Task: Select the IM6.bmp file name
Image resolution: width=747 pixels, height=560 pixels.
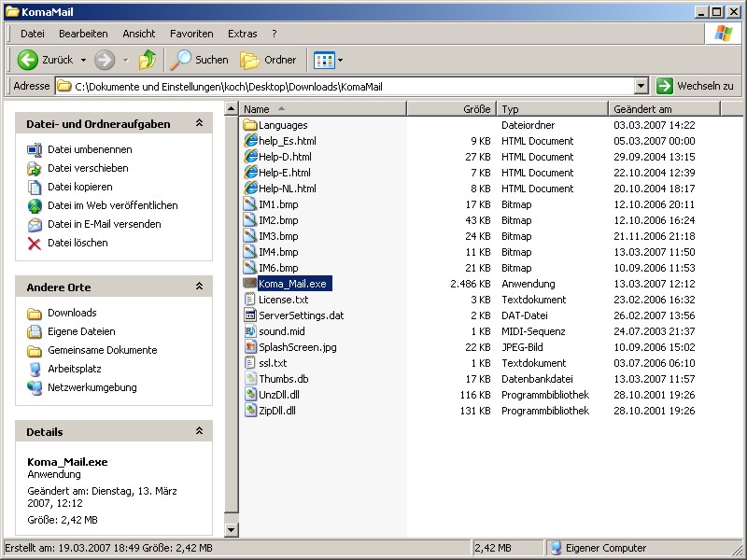Action: click(278, 268)
